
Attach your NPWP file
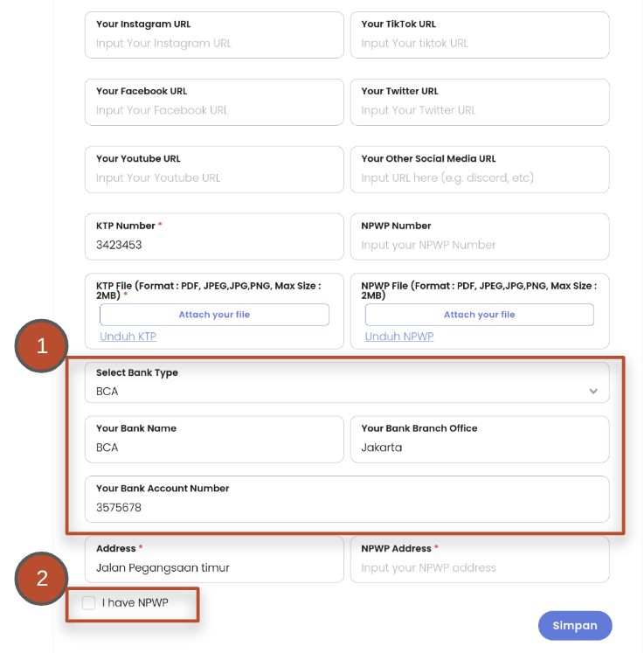pyautogui.click(x=479, y=315)
